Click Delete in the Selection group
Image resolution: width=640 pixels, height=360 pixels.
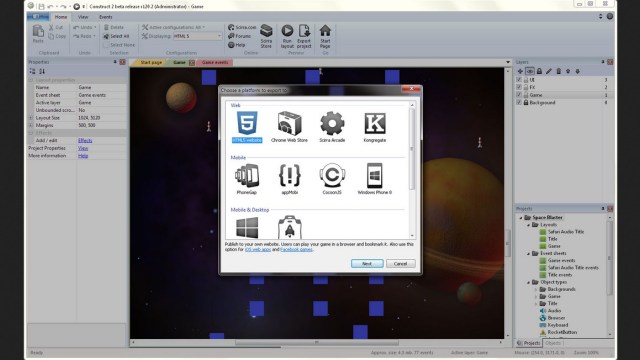coord(113,27)
